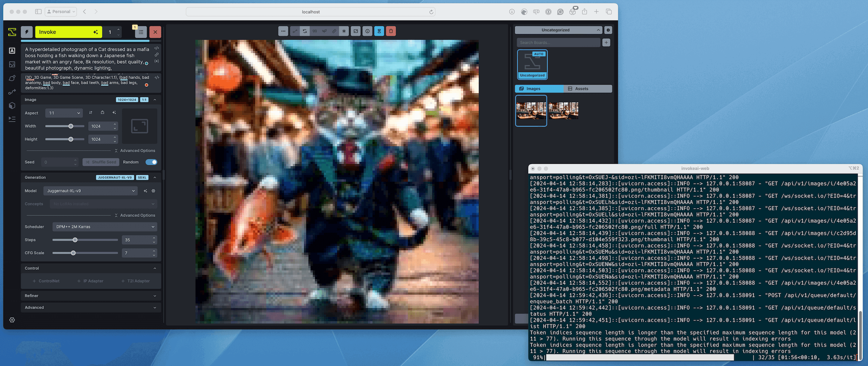Screen dimensions: 868x366
Task: Click the board settings gear icon
Action: (x=608, y=30)
